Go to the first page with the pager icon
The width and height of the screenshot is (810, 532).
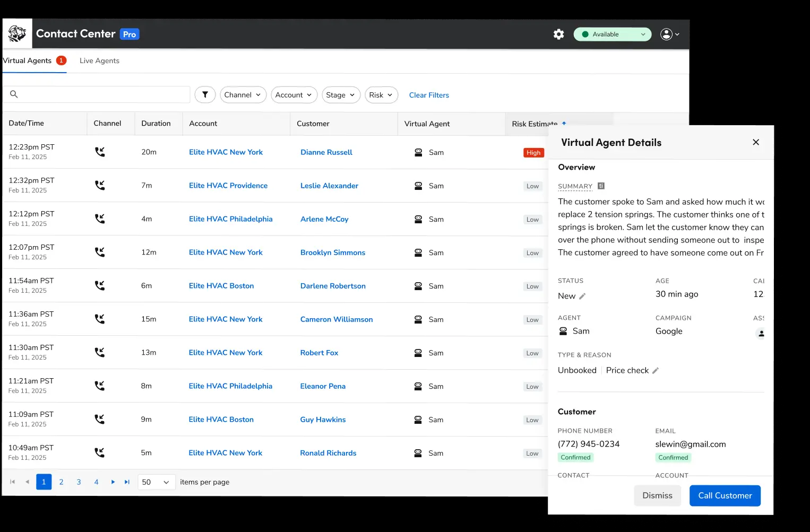coord(12,482)
